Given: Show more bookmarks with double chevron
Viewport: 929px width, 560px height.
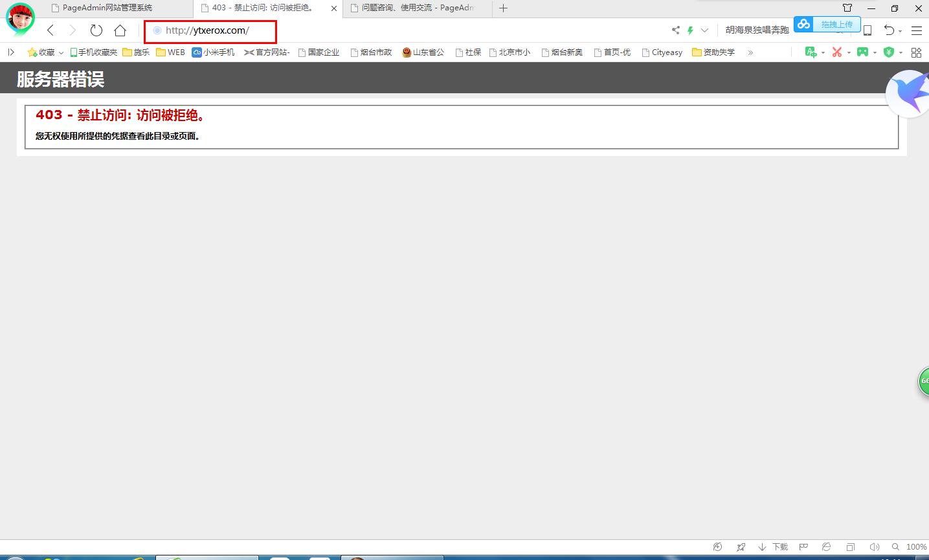Looking at the screenshot, I should click(750, 52).
